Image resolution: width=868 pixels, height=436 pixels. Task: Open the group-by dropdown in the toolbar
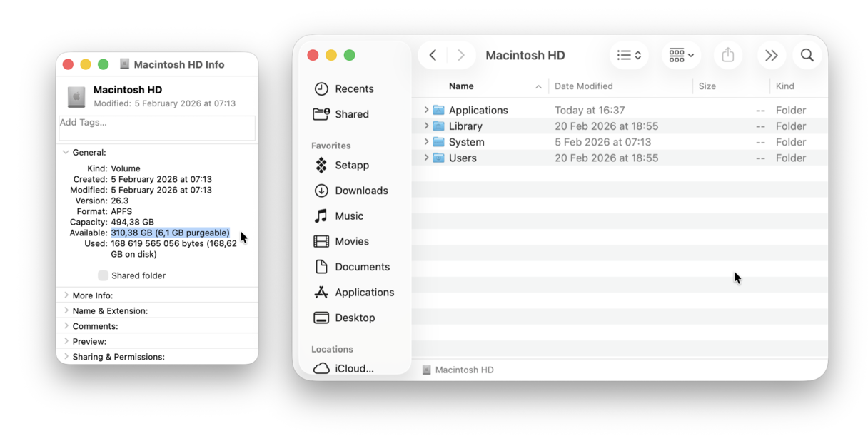click(680, 55)
